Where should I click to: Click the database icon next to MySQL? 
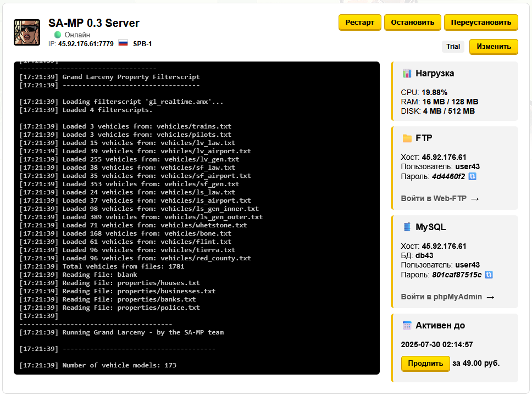tap(407, 226)
